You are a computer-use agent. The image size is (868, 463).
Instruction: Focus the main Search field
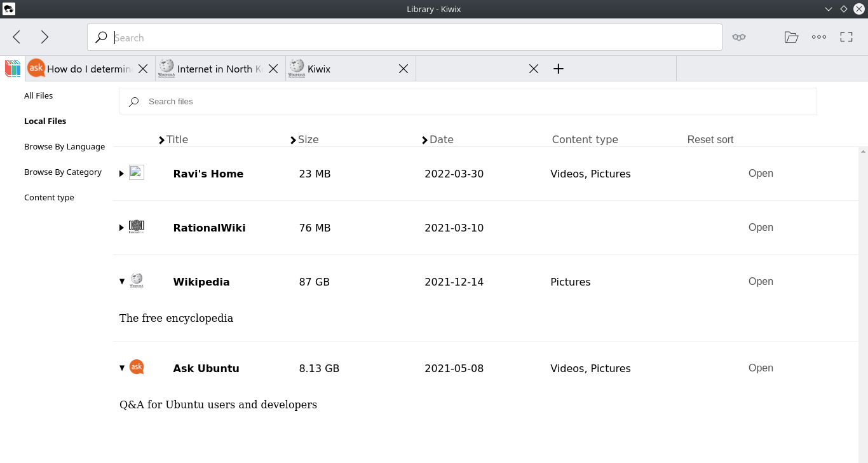pos(404,38)
